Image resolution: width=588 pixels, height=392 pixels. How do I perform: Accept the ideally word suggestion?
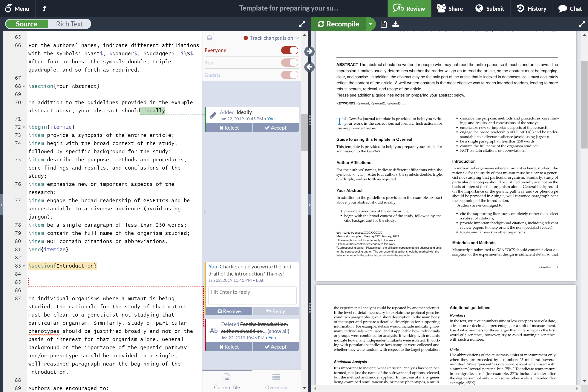coord(275,128)
